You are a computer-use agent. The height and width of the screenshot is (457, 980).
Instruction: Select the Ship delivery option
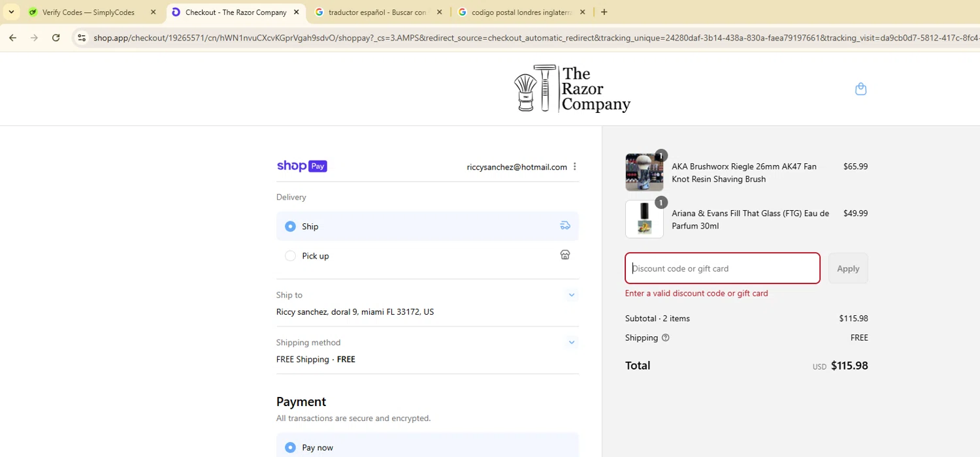(427, 226)
